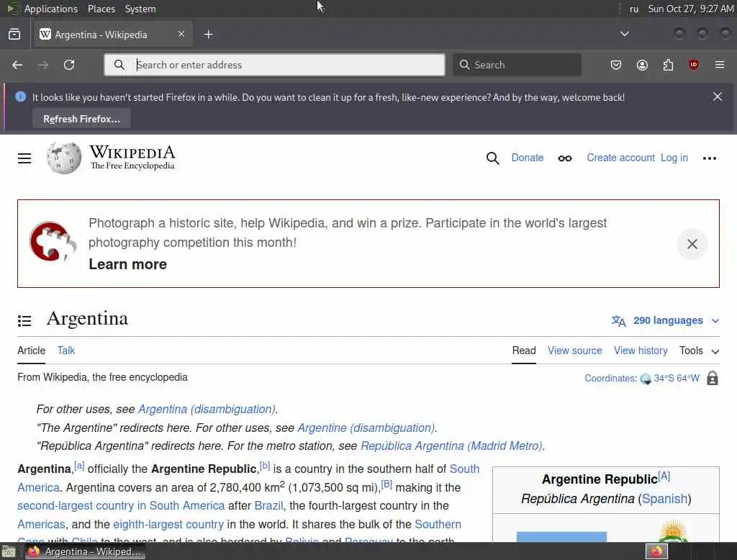Image resolution: width=737 pixels, height=560 pixels.
Task: Open the list all tabs chevron
Action: 625,34
